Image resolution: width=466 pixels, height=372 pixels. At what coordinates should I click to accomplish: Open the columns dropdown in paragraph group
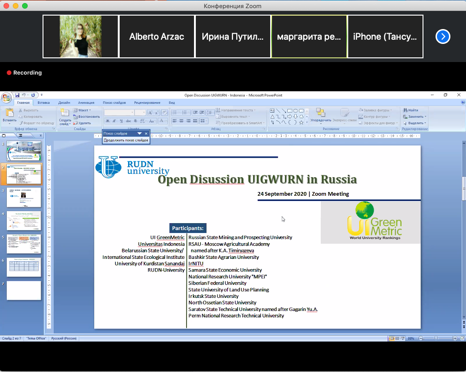point(204,121)
